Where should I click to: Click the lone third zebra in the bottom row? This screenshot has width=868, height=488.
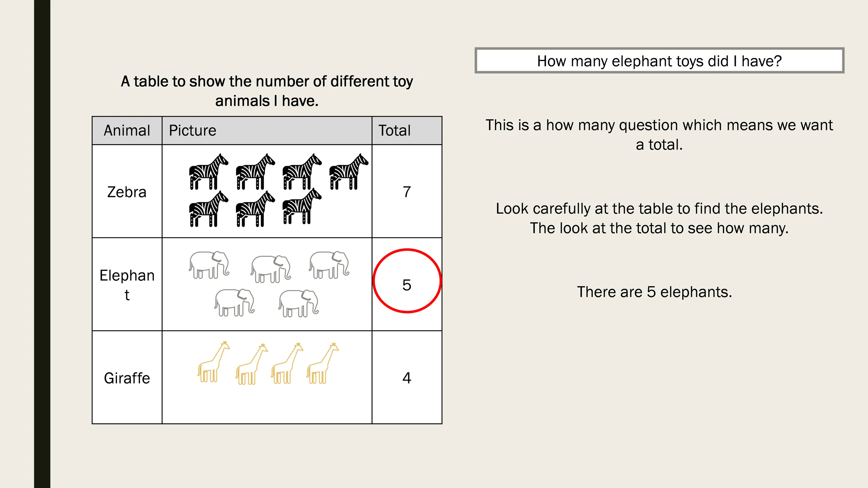click(x=302, y=206)
